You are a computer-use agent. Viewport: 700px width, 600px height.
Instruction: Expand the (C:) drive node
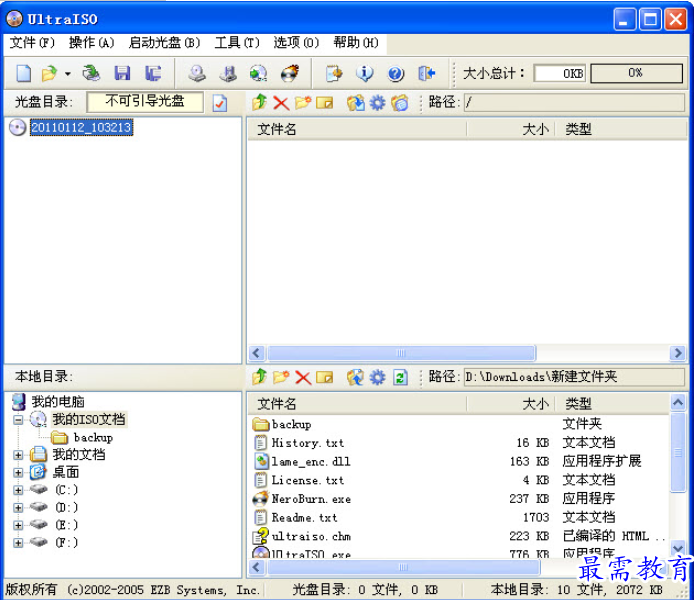[x=18, y=490]
